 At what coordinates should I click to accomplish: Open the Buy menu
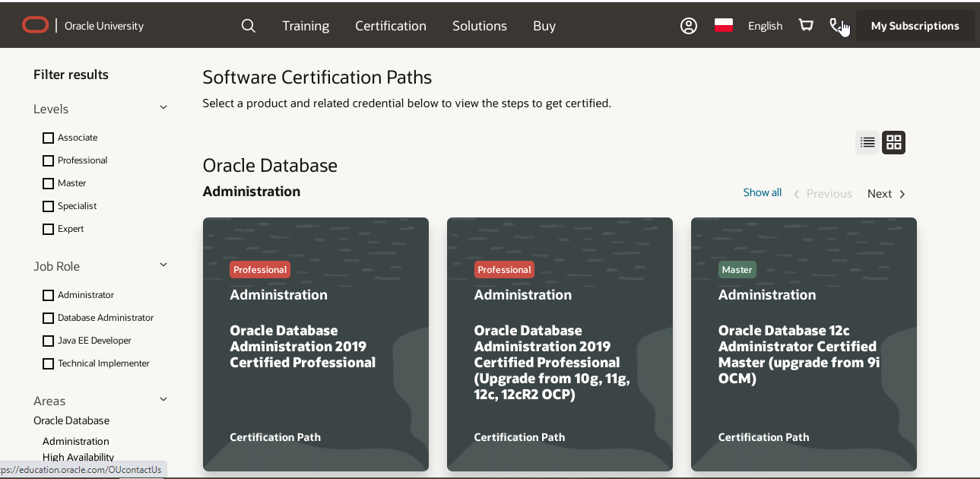(x=544, y=26)
